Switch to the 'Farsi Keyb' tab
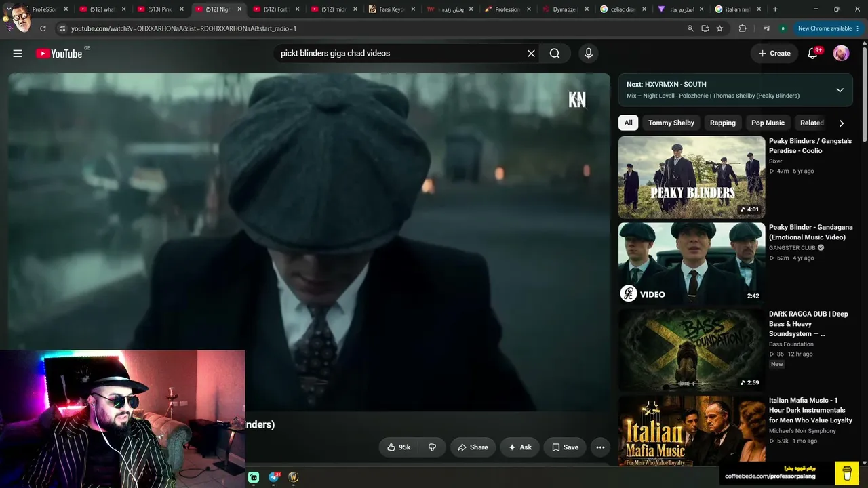868x488 pixels. 392,9
